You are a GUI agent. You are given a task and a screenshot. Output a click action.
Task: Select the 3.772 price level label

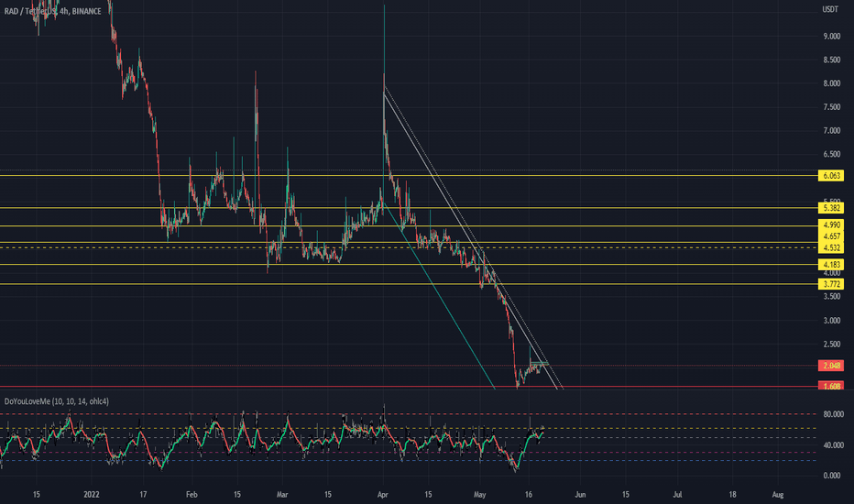(x=831, y=284)
